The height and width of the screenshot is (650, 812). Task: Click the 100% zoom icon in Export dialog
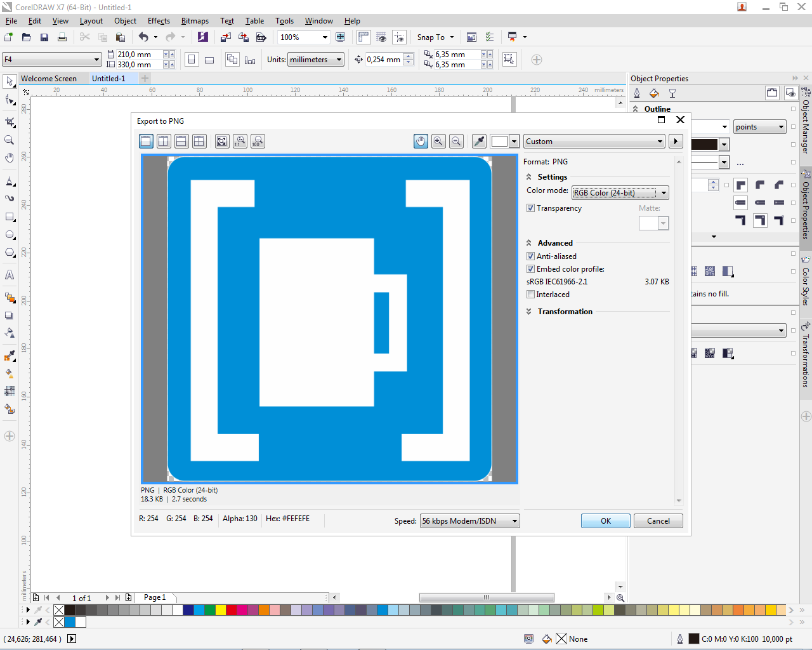point(258,141)
